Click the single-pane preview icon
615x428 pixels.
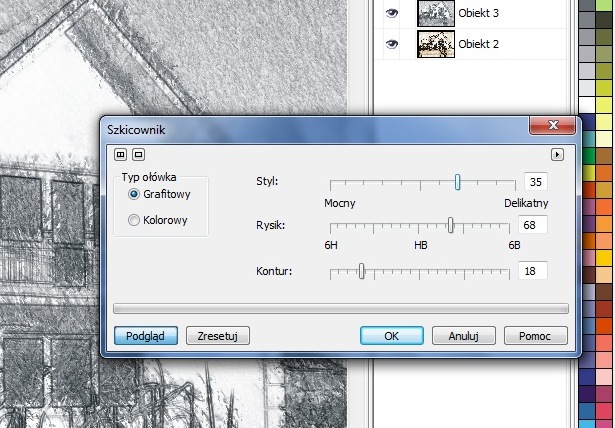(x=138, y=154)
